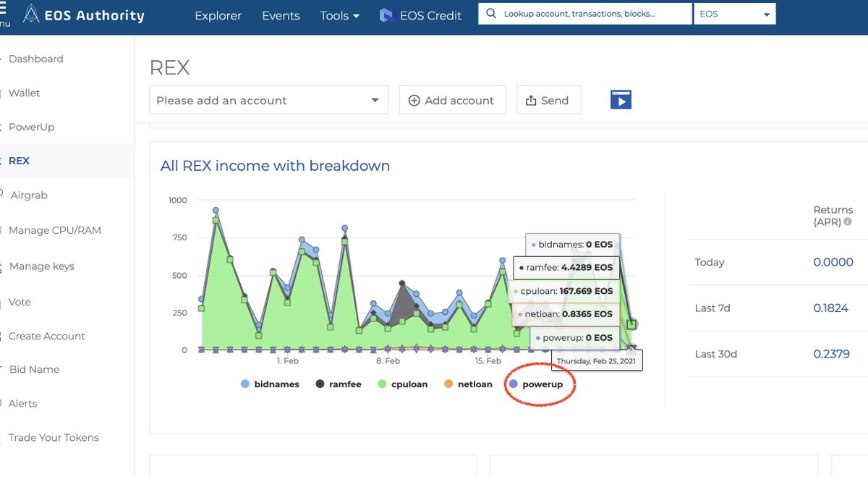Image resolution: width=868 pixels, height=477 pixels.
Task: Open Wallet in the sidebar
Action: tap(24, 93)
